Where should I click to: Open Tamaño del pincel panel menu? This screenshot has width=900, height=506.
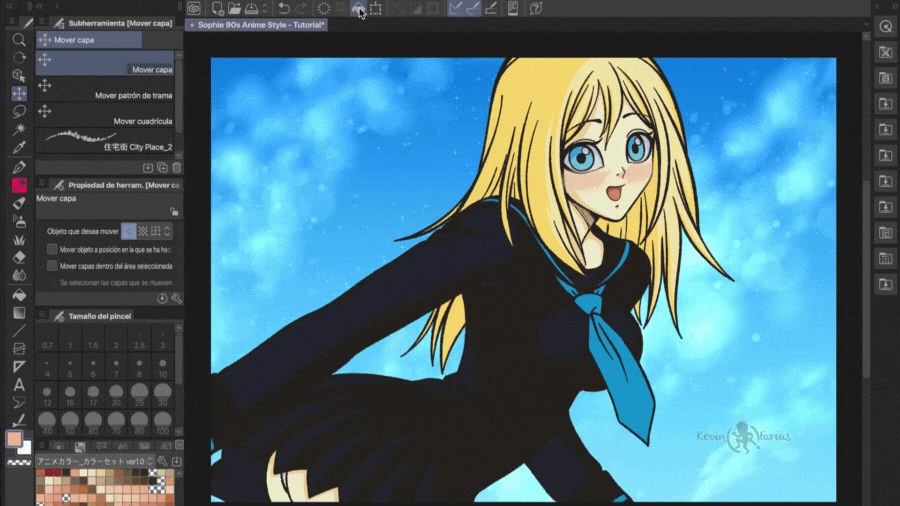pos(42,315)
